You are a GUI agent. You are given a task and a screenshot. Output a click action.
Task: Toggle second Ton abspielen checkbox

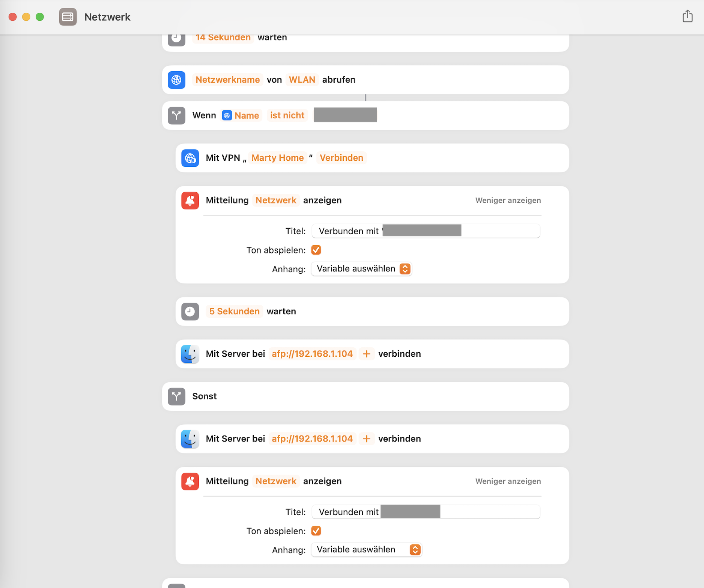point(316,531)
